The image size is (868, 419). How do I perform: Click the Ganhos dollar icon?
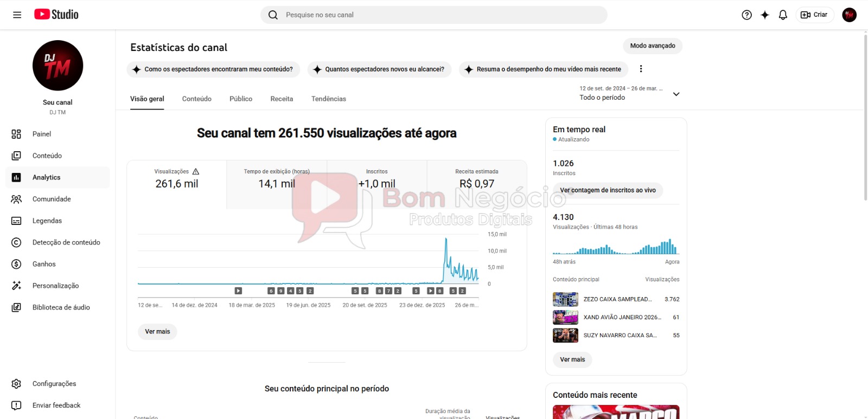[16, 264]
